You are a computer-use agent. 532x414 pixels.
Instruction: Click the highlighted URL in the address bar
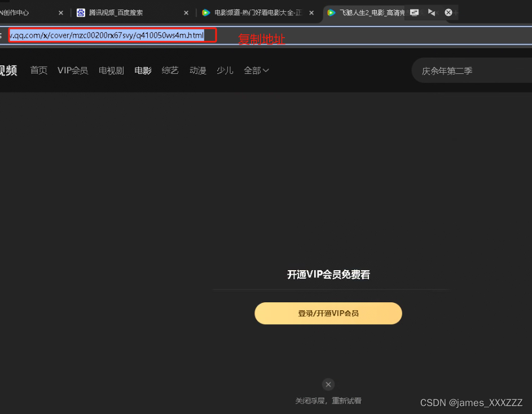107,36
